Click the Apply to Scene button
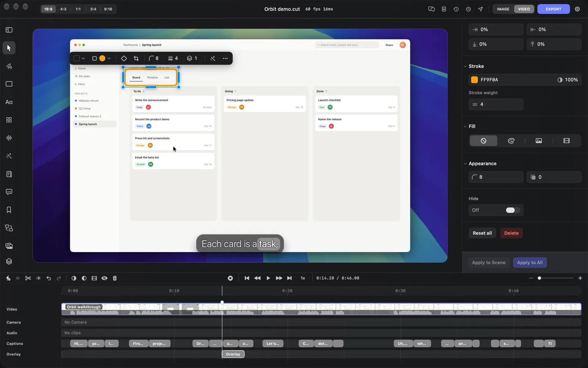Viewport: 588px width, 368px height. 488,262
